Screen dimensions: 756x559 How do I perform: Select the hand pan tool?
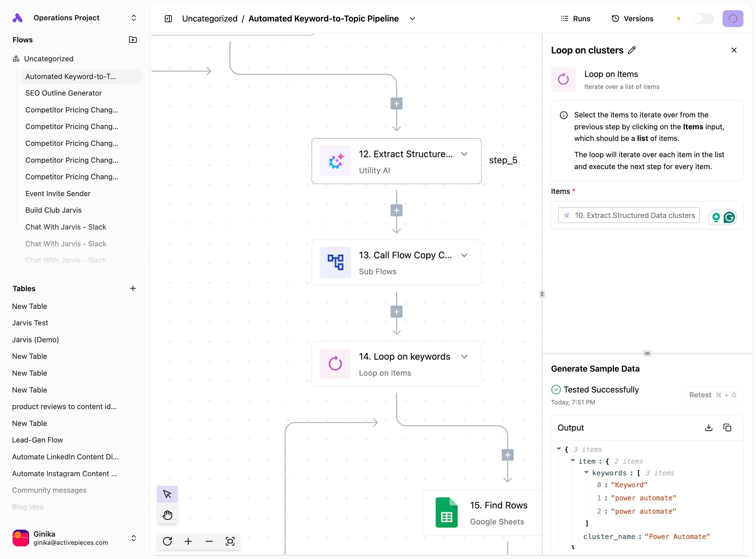[x=167, y=515]
